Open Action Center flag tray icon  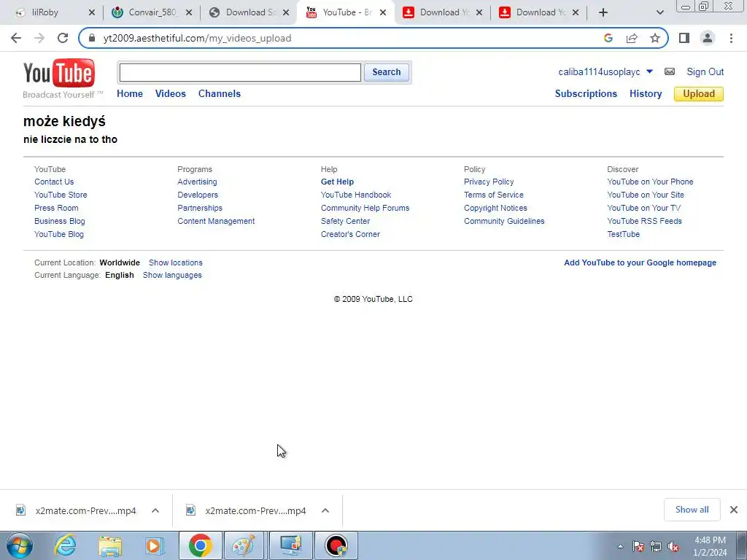pyautogui.click(x=638, y=547)
